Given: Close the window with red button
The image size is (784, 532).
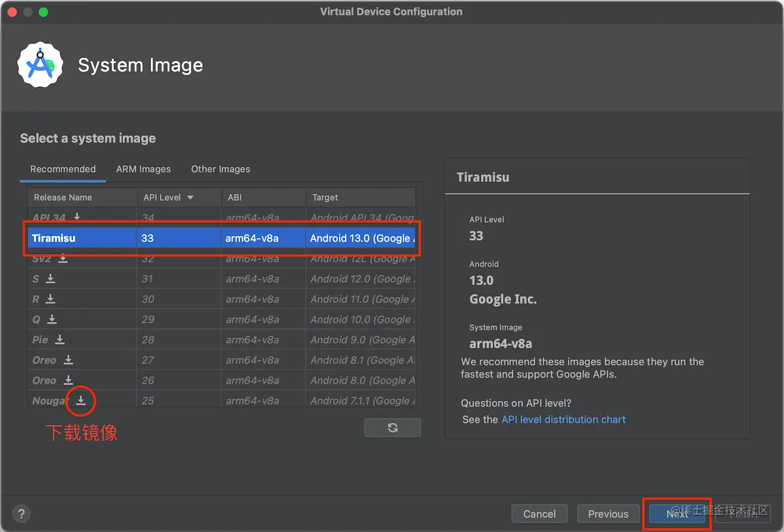Looking at the screenshot, I should point(12,12).
